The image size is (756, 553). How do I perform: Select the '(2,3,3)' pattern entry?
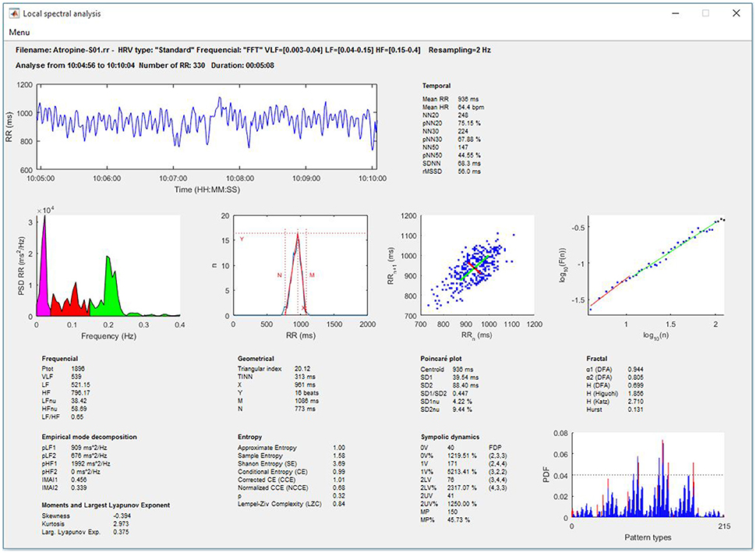[x=497, y=456]
